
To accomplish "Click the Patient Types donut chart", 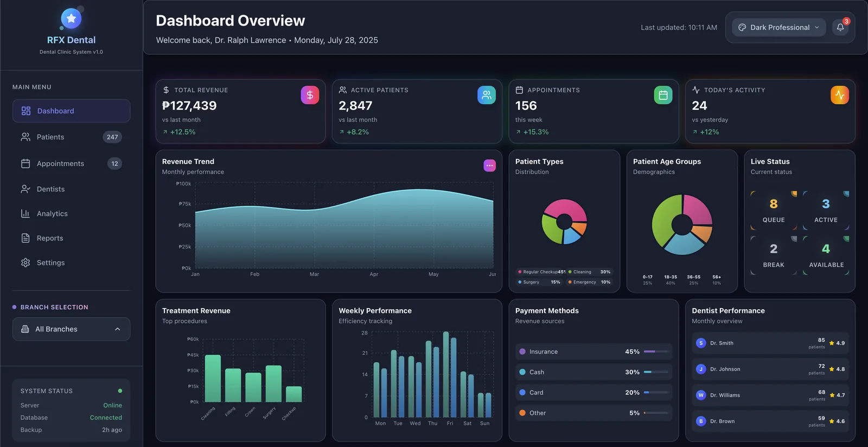I will click(564, 222).
